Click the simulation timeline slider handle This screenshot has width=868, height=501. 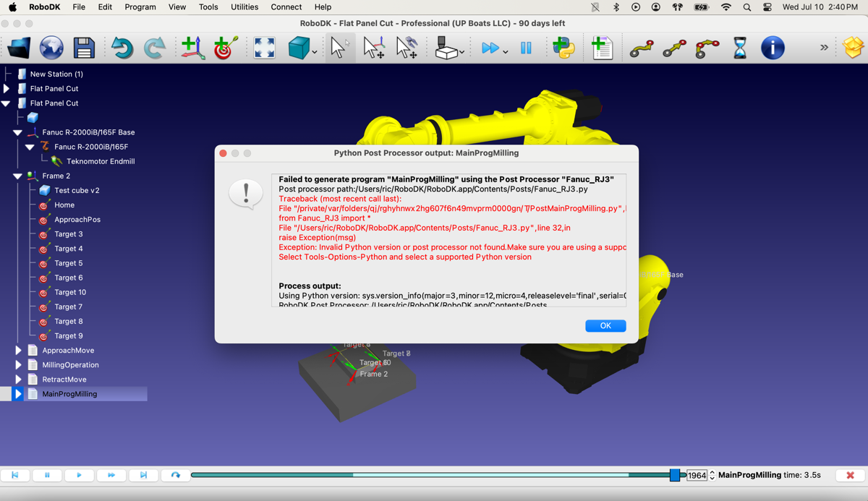tap(675, 475)
